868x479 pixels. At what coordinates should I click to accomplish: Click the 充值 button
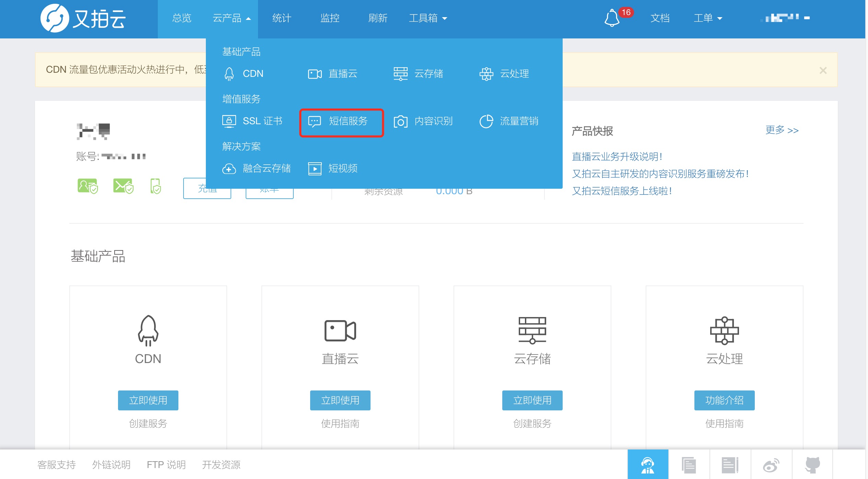[207, 188]
